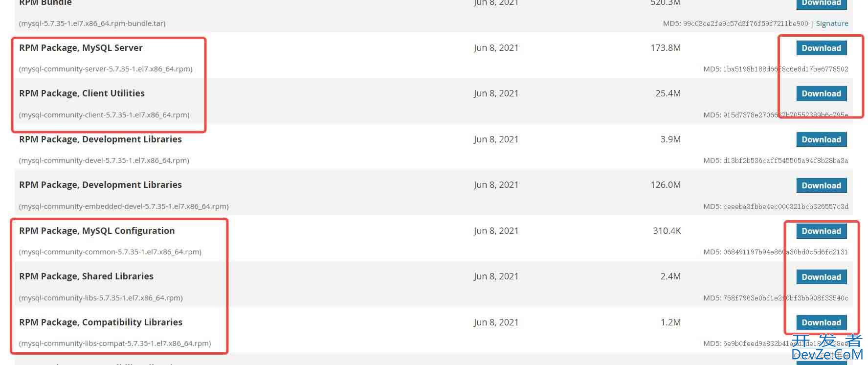Click the 'RPM Package, MySQL Configuration' title
868x365 pixels.
(x=97, y=231)
